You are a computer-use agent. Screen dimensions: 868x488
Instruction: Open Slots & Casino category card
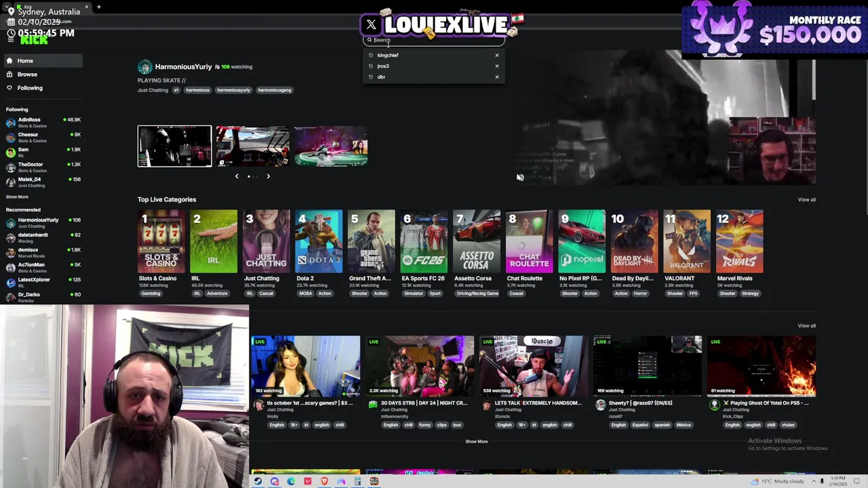point(161,241)
